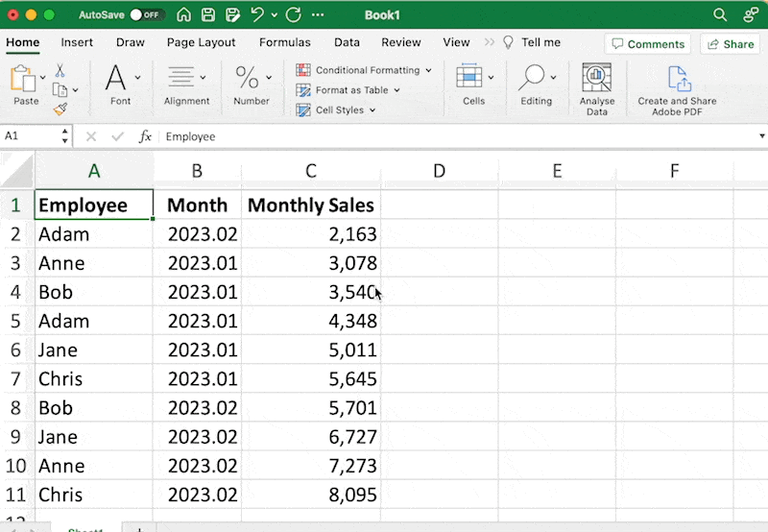This screenshot has width=768, height=532.
Task: Select column B header
Action: coord(197,171)
